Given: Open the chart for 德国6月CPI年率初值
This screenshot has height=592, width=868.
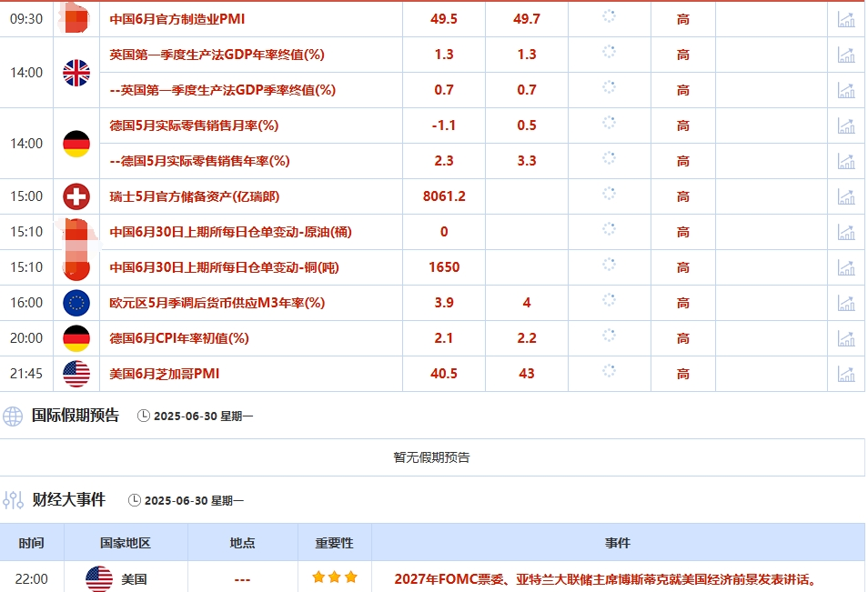Looking at the screenshot, I should pos(847,338).
